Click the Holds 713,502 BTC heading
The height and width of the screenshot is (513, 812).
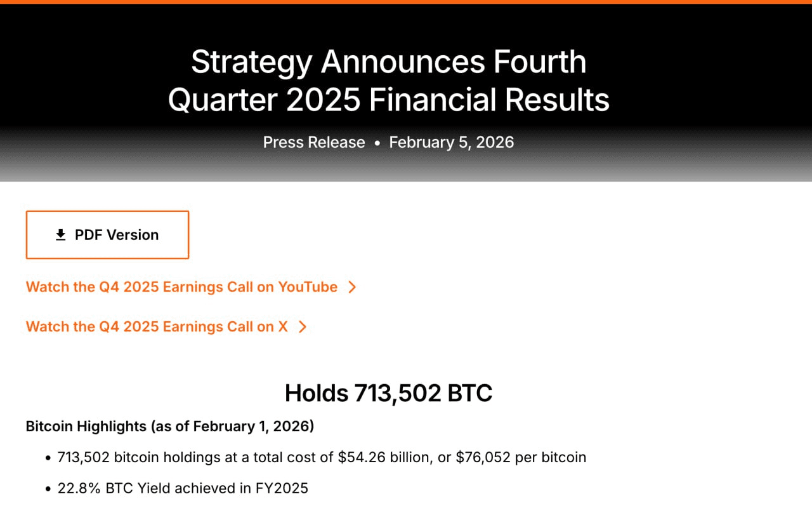tap(388, 393)
